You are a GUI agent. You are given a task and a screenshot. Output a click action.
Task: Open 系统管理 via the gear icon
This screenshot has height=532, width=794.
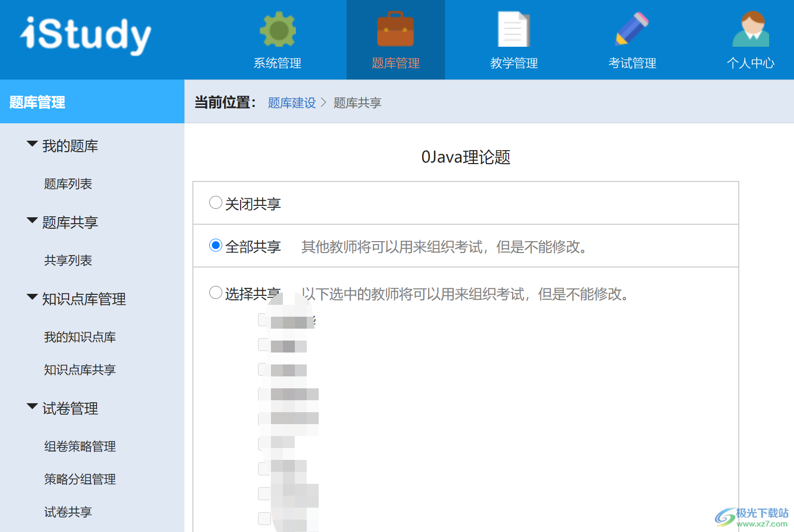[x=277, y=29]
